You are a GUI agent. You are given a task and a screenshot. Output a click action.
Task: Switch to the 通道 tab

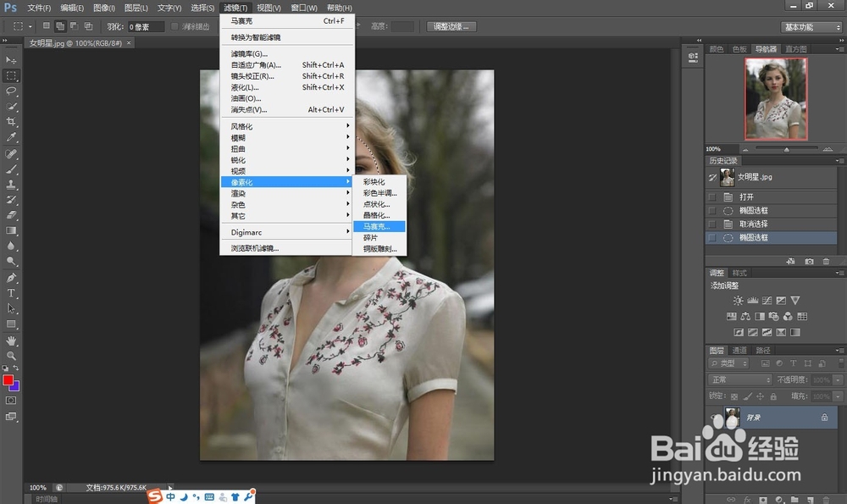click(739, 351)
